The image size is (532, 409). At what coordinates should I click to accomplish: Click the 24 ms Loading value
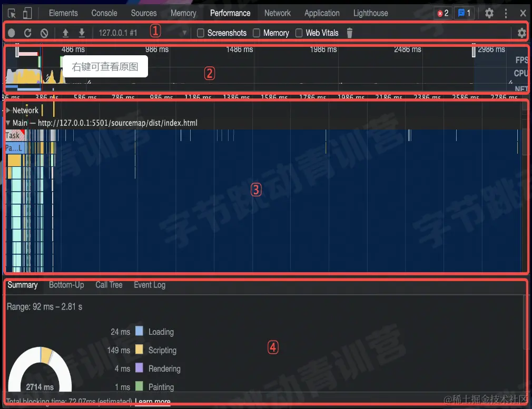click(120, 332)
